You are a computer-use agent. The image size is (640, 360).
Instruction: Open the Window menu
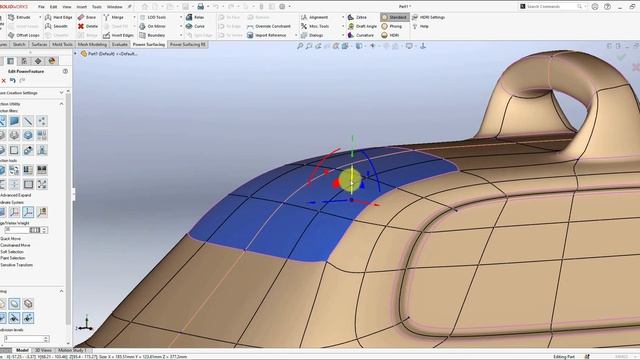115,7
